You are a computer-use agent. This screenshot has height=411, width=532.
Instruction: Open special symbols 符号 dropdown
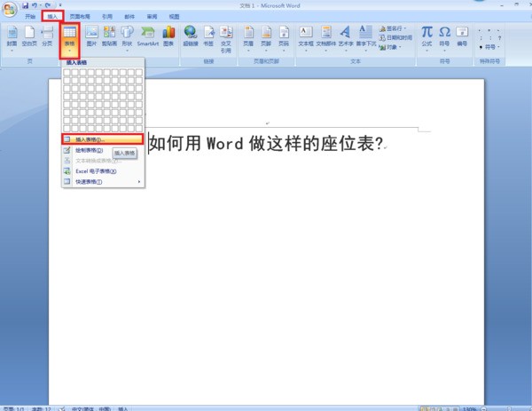click(x=490, y=47)
